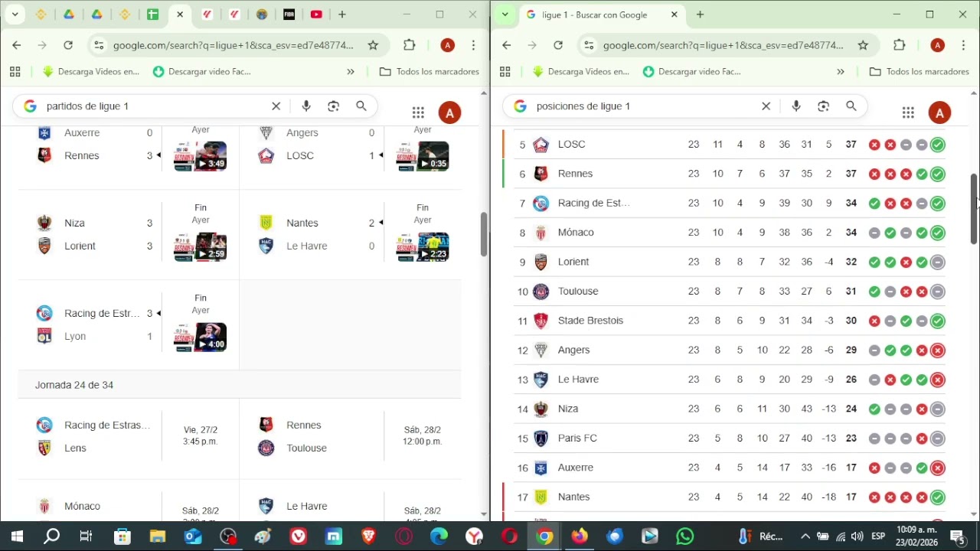
Task: Click search magnifier in left Google search
Action: point(361,106)
